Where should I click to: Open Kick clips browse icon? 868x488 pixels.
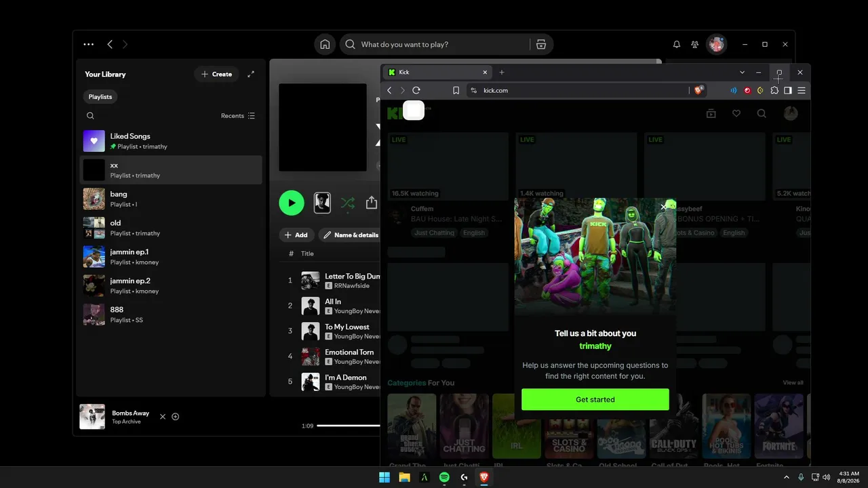point(711,114)
